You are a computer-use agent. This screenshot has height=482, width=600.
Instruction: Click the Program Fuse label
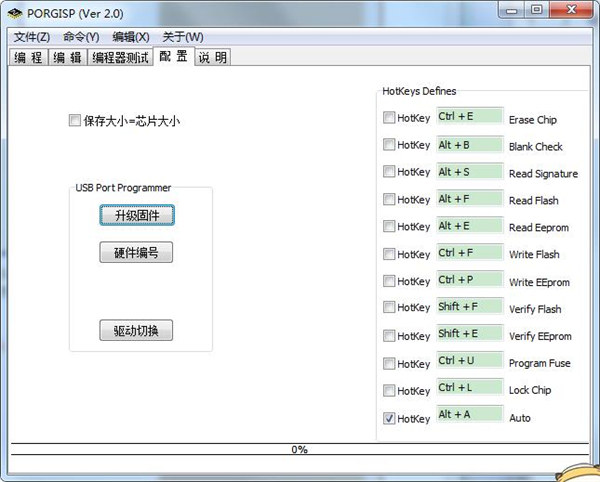point(540,363)
